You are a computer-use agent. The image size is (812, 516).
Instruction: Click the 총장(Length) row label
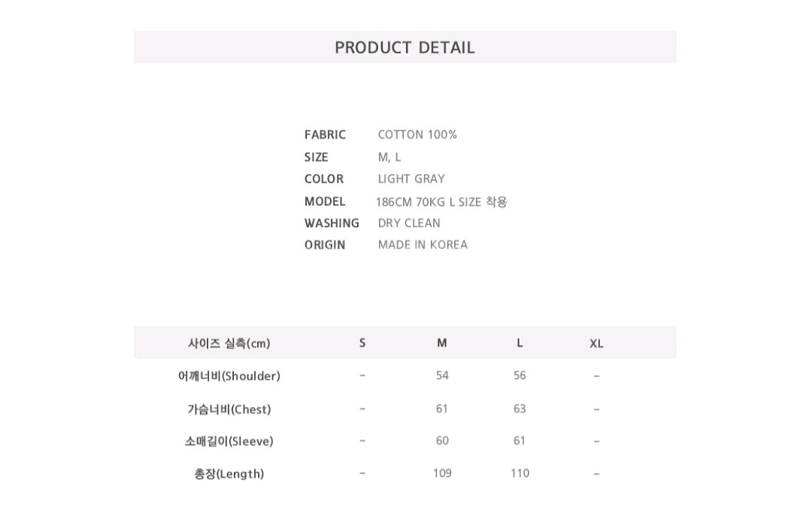click(229, 474)
